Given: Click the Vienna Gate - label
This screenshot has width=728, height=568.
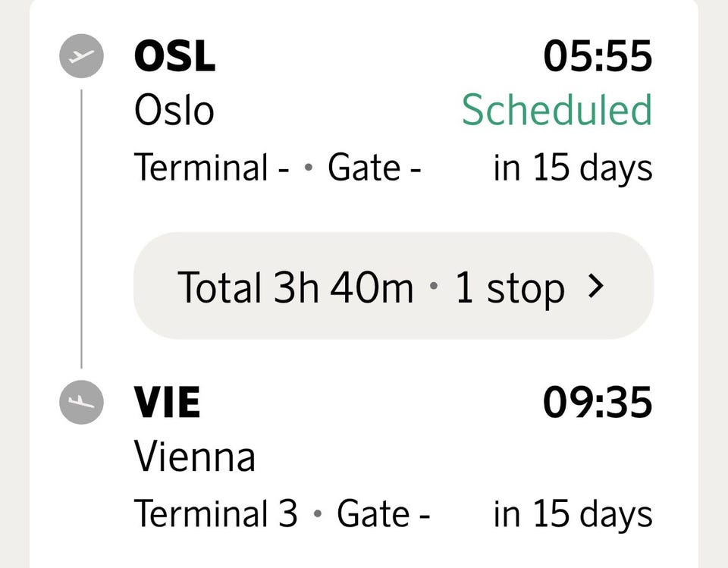Looking at the screenshot, I should tap(384, 513).
